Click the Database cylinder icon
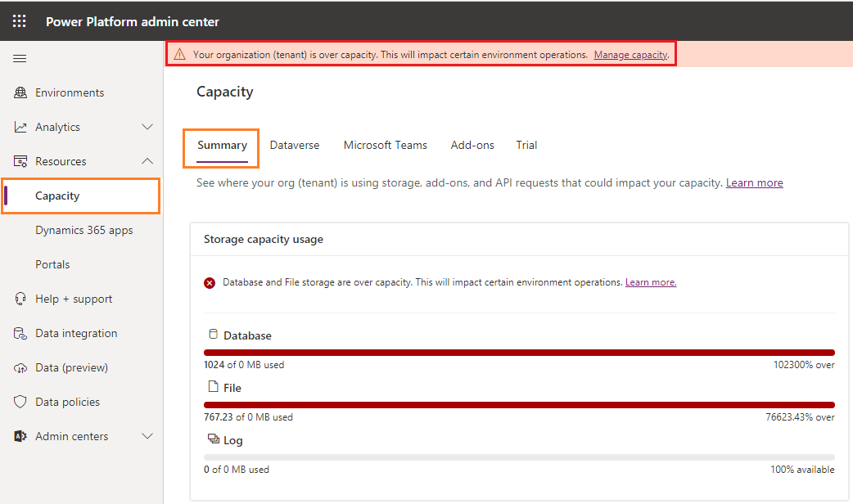Viewport: 853px width, 504px height. 213,334
